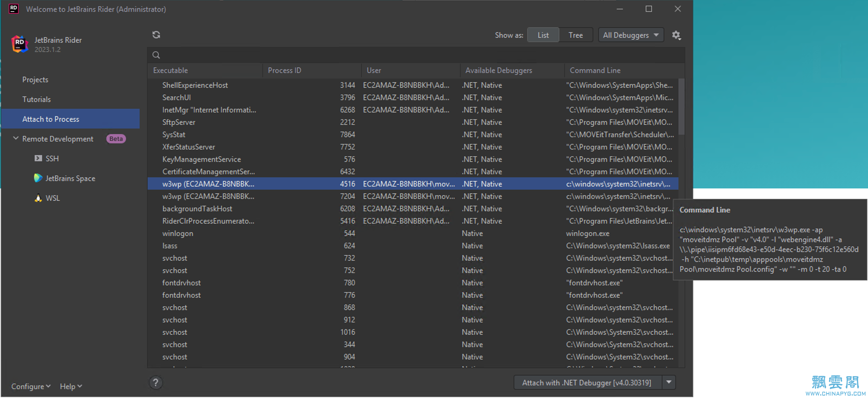Switch process view to Tree
Screen dimensions: 868x399
(575, 35)
